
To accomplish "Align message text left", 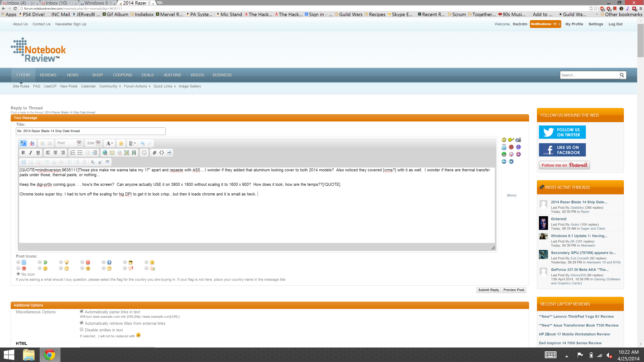I will (x=48, y=153).
